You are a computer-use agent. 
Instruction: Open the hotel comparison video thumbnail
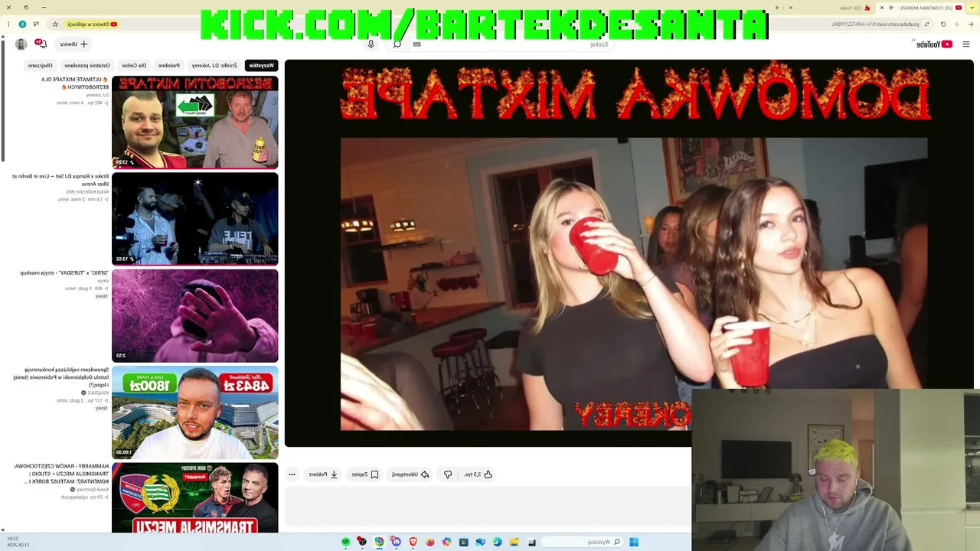point(195,412)
